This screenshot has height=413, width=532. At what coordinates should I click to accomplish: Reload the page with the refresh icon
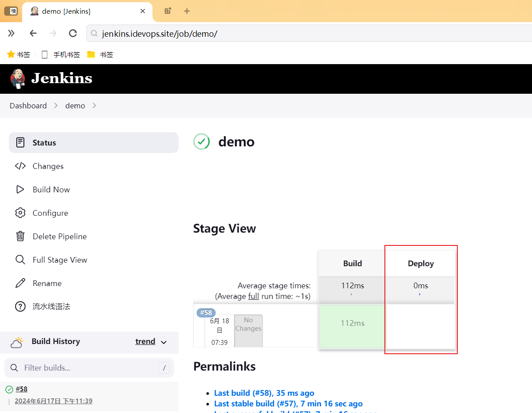73,33
